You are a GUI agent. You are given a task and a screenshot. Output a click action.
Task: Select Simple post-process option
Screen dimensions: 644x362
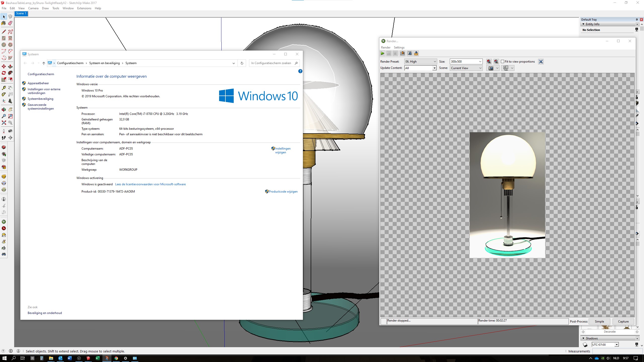point(600,321)
